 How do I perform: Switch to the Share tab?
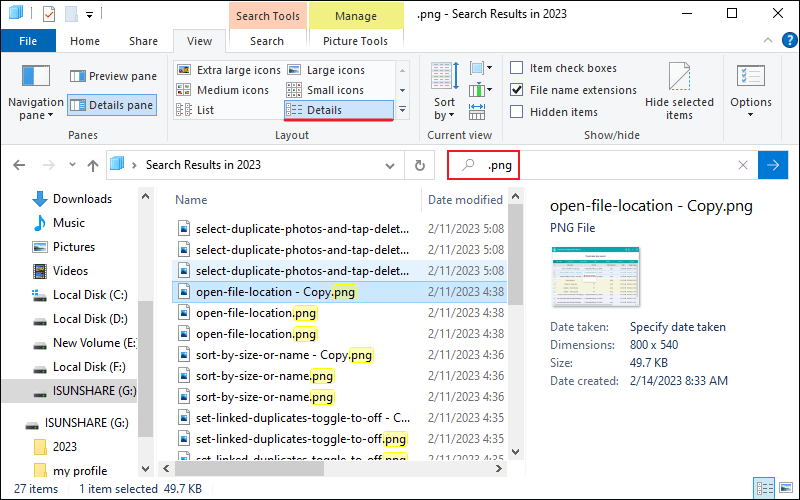coord(143,41)
